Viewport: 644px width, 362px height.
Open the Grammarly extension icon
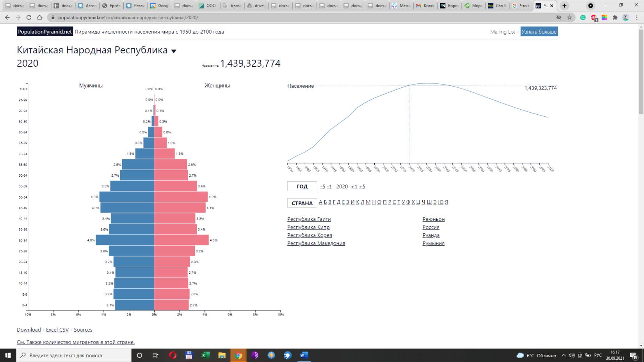583,18
